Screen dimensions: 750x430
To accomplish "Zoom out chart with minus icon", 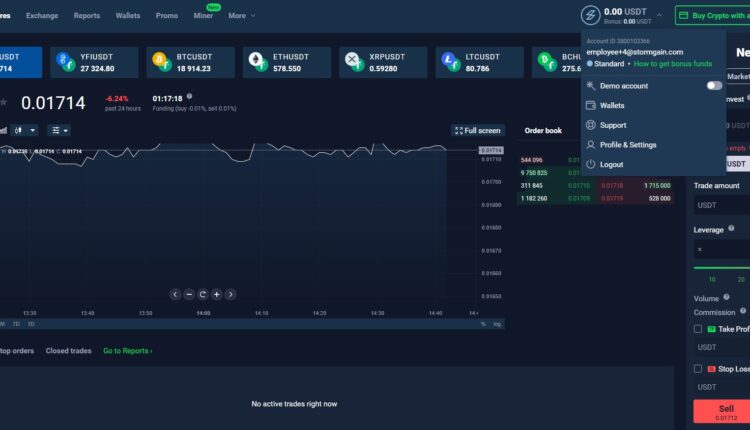I will pos(189,294).
